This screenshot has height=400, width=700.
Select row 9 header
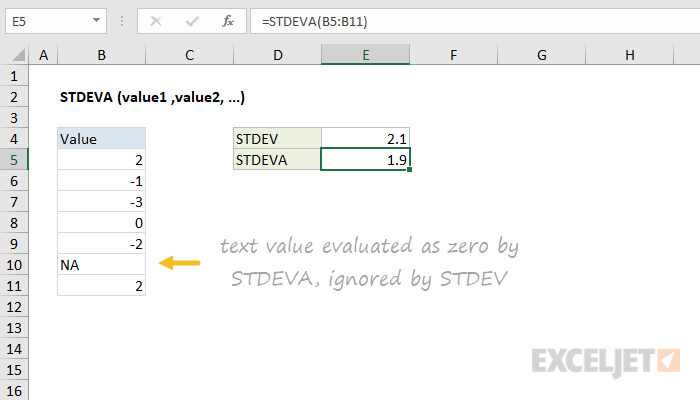pyautogui.click(x=14, y=244)
